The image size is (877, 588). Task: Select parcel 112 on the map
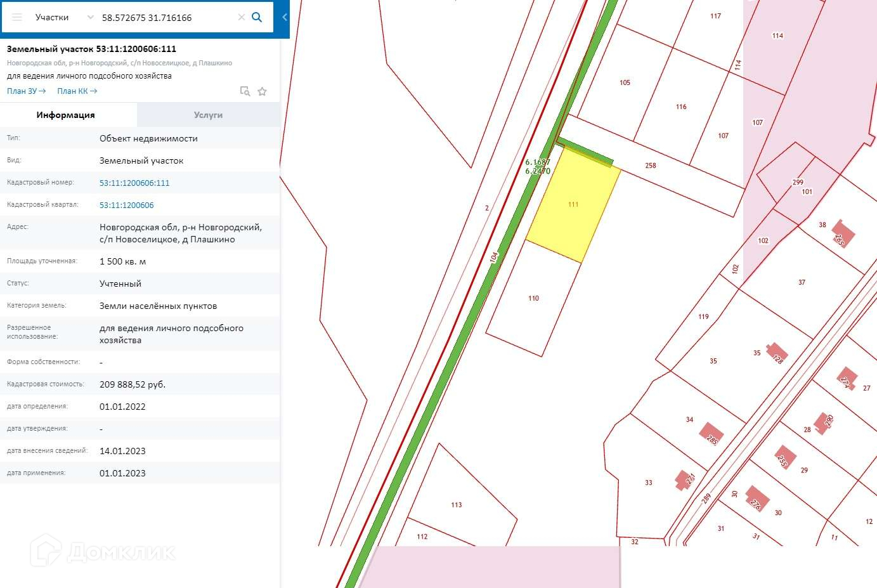click(x=422, y=537)
